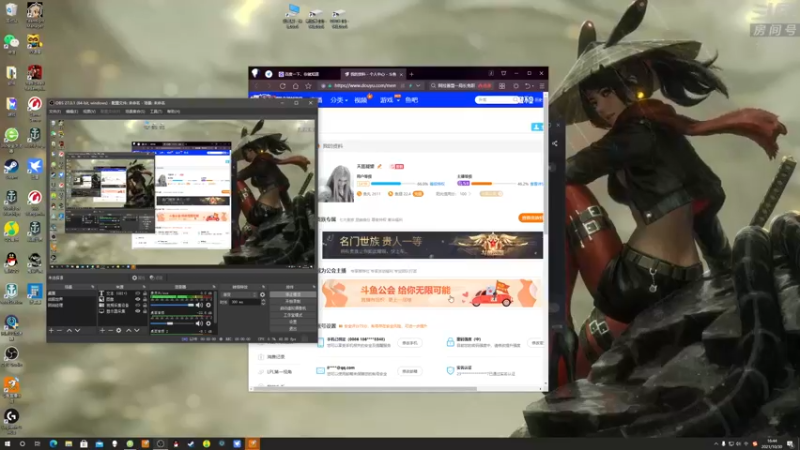Click modify phone button in account settings
This screenshot has height=450, width=800.
point(410,343)
